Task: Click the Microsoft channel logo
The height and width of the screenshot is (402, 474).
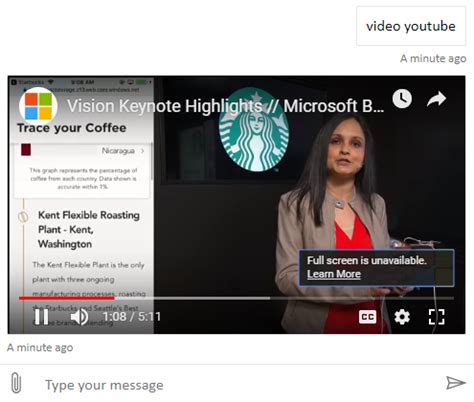Action: (x=38, y=106)
